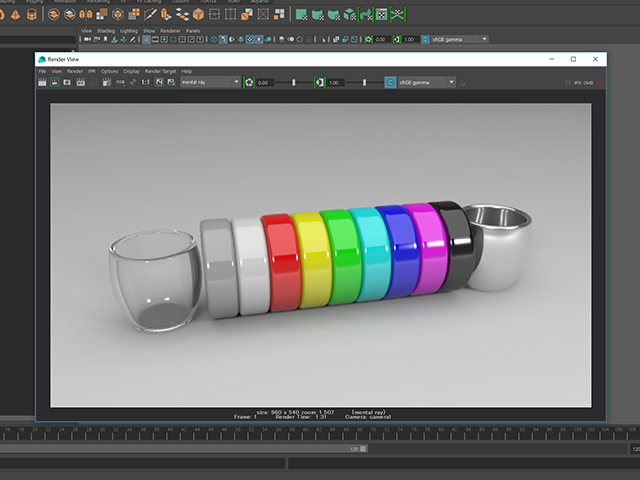
Task: Open the Render View IPR menu
Action: (92, 71)
